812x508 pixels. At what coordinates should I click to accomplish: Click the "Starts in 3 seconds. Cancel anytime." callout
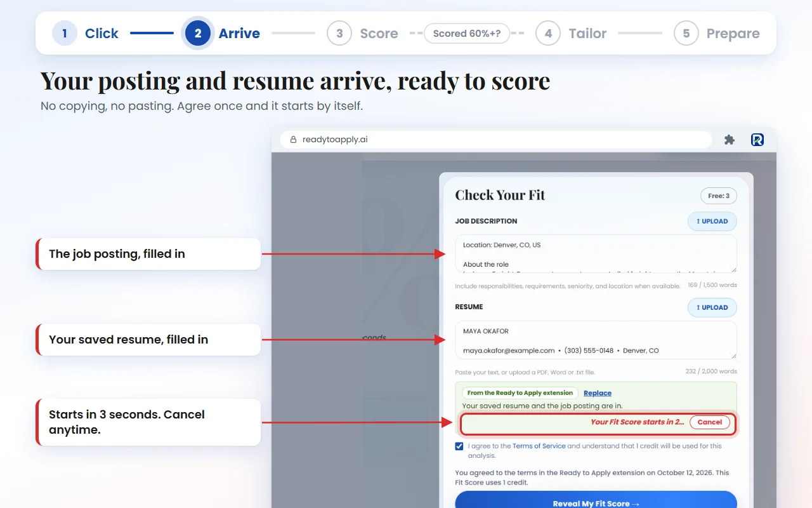(148, 422)
